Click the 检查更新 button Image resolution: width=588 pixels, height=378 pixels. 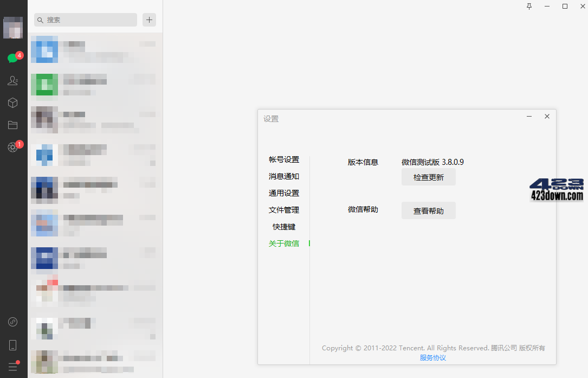(x=428, y=177)
